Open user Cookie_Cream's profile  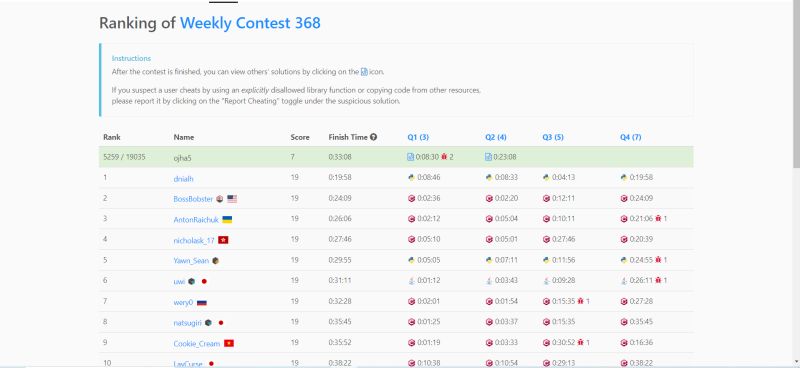point(196,344)
